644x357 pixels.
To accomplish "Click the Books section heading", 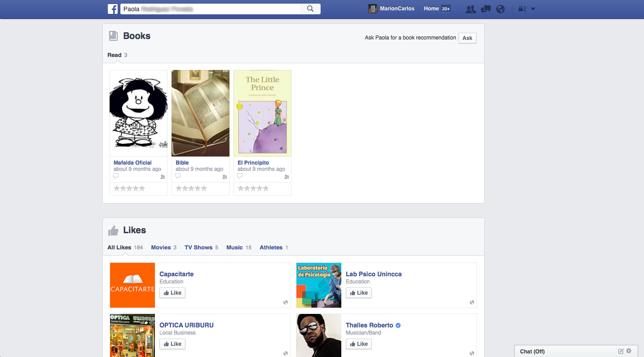I will (x=137, y=36).
